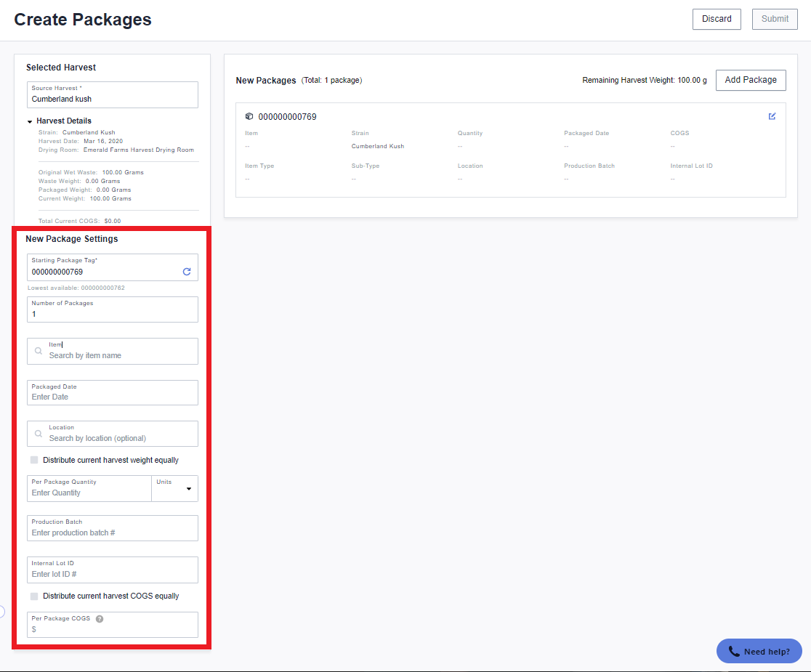This screenshot has height=672, width=811.
Task: Open the Need help chat
Action: tap(759, 652)
